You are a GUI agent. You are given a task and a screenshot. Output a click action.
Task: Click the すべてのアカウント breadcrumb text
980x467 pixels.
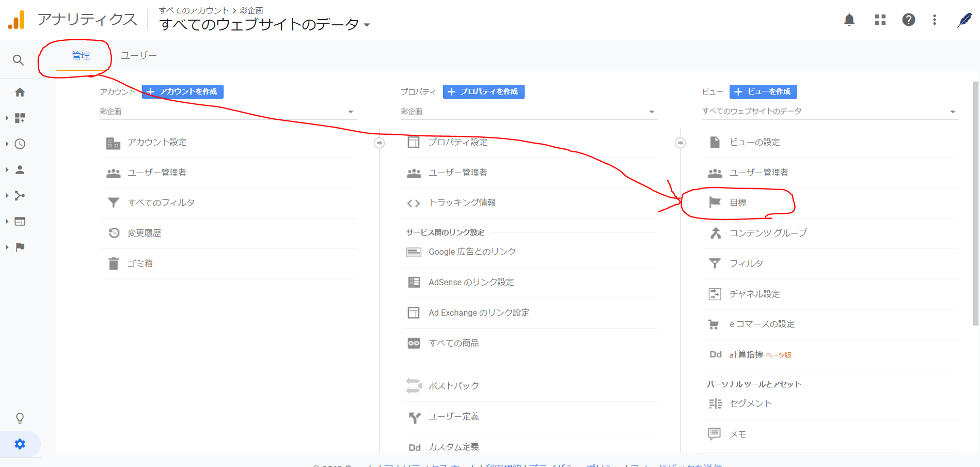click(x=194, y=10)
